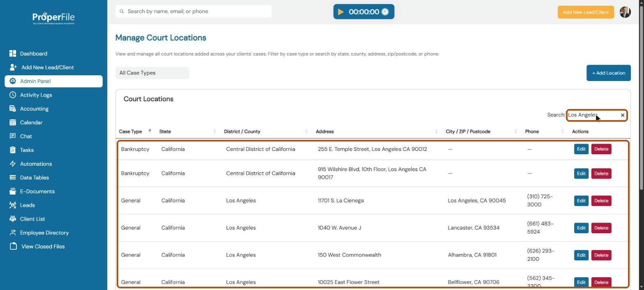Open the Dashboard grid icon
The image size is (644, 290).
click(13, 53)
